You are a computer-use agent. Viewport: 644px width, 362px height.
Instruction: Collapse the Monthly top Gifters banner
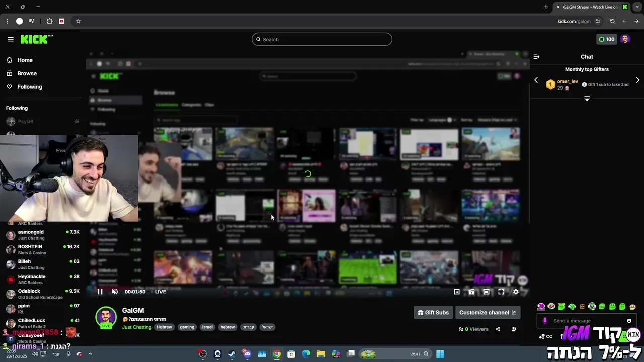click(x=587, y=99)
